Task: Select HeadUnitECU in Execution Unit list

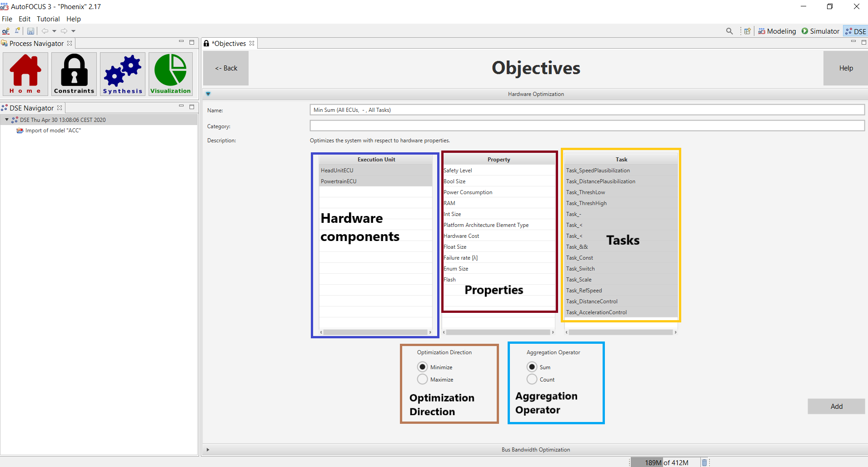Action: (x=375, y=171)
